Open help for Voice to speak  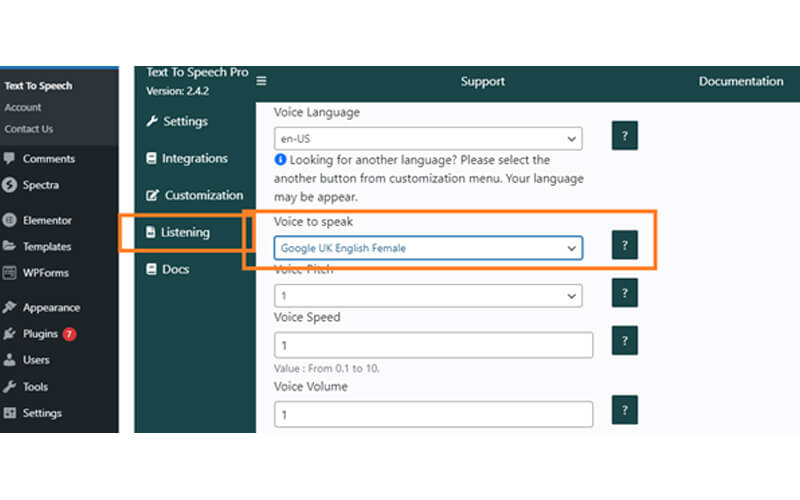[x=624, y=245]
